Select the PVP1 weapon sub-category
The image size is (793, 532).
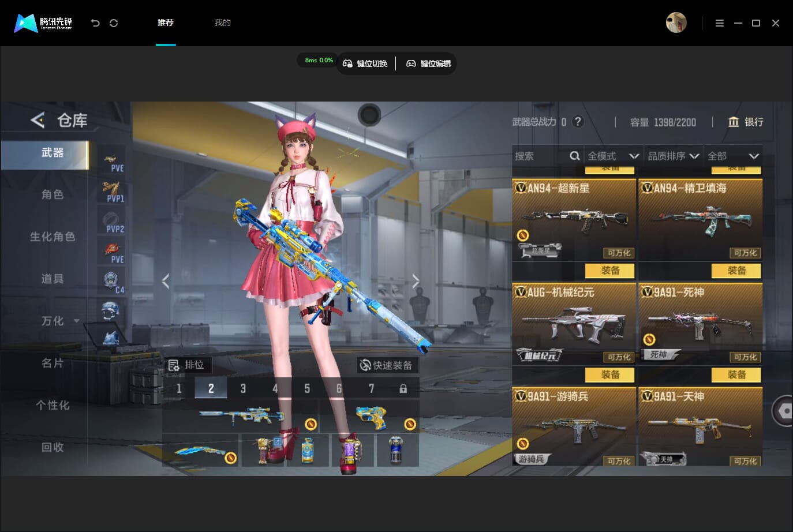pos(111,190)
